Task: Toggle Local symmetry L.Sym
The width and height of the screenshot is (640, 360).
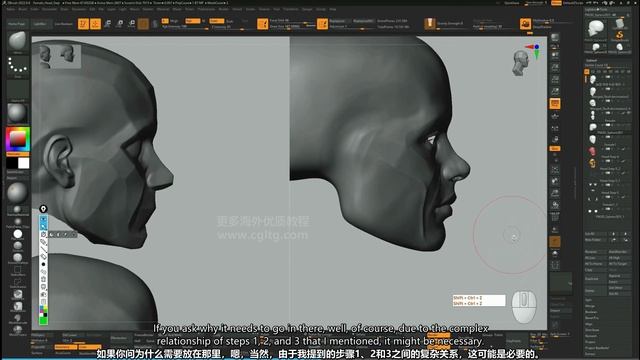Action: point(555,129)
